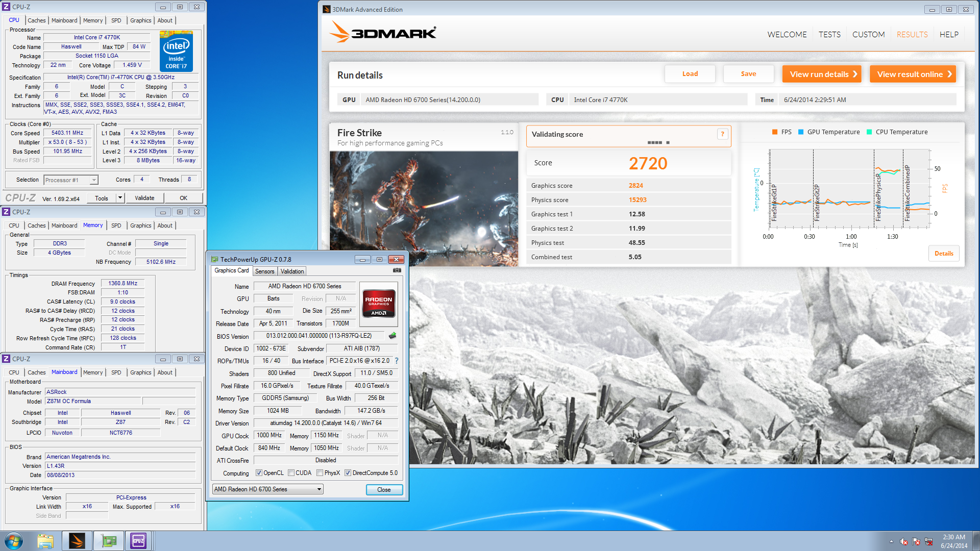Open the CUSTOM menu in 3DMark

coord(868,35)
